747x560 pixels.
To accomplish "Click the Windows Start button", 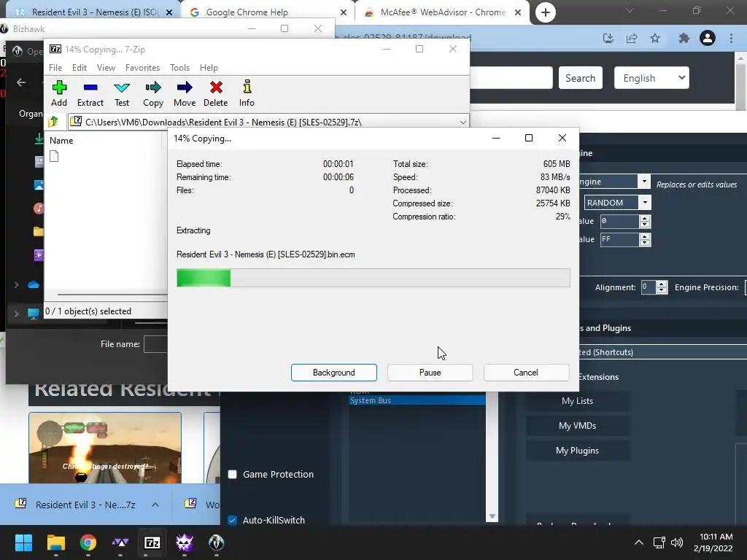I will point(23,542).
